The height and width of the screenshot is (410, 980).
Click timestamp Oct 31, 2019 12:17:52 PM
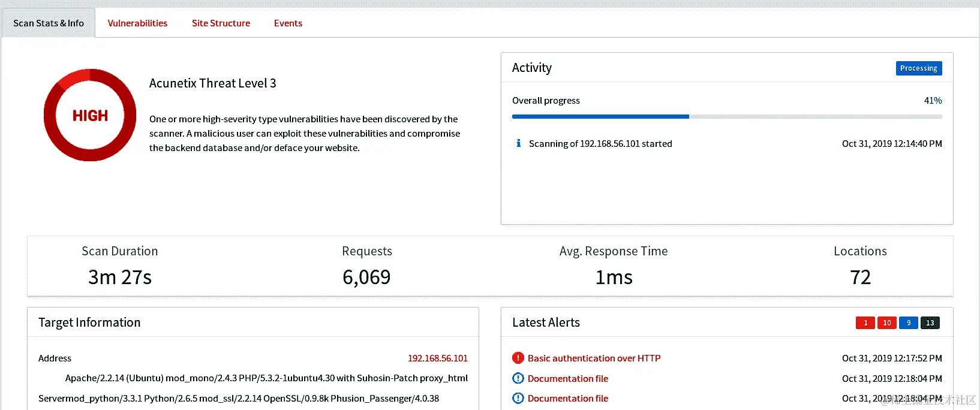point(892,358)
